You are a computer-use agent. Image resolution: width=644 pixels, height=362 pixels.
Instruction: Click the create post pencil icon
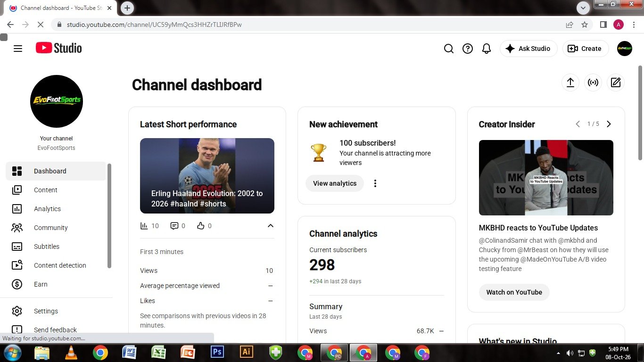point(616,82)
